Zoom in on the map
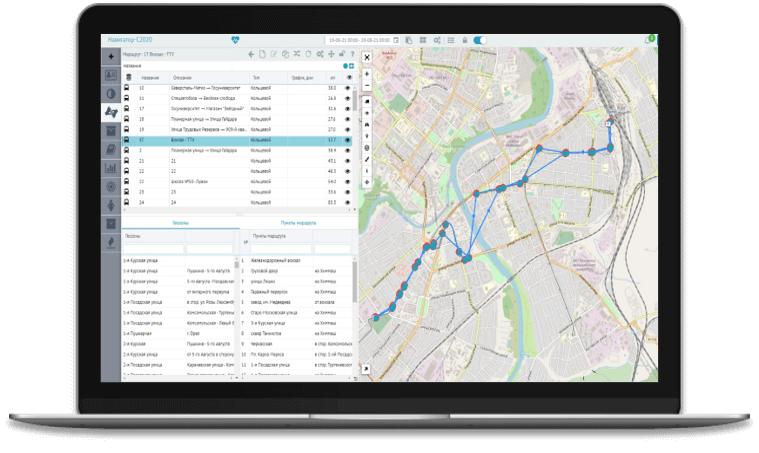Image resolution: width=759 pixels, height=453 pixels. tap(367, 73)
